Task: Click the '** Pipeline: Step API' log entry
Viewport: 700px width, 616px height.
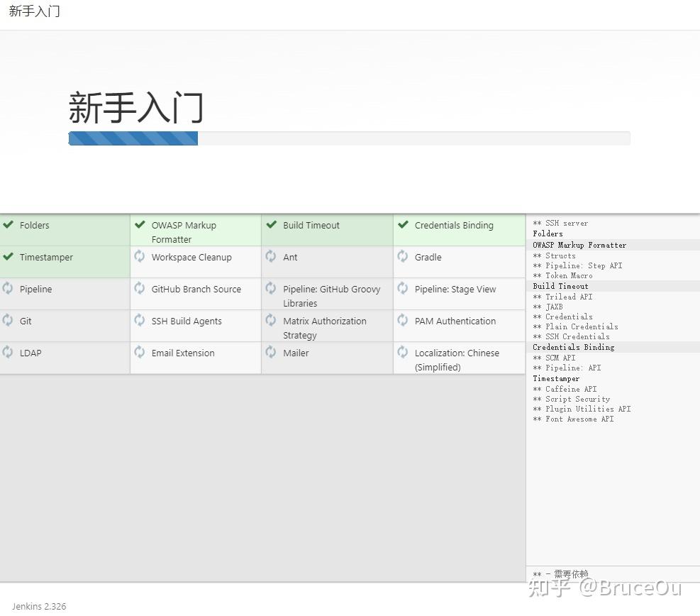Action: click(x=577, y=265)
